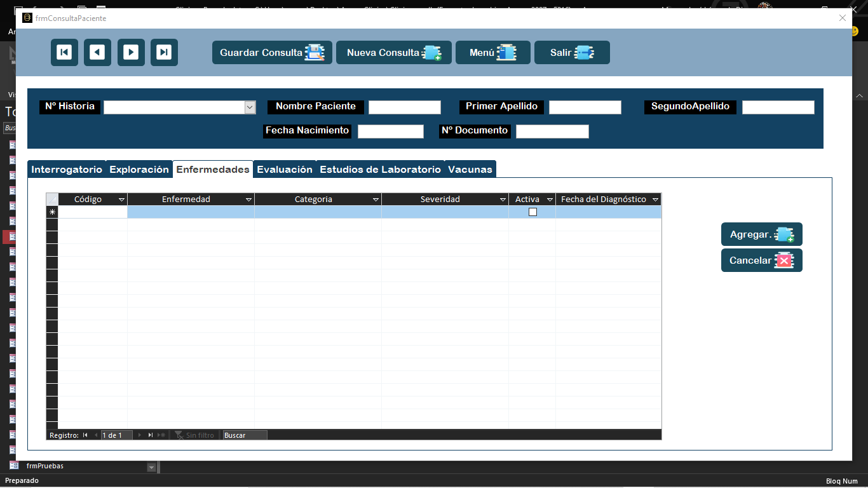Click the Categoria column header

click(x=313, y=200)
